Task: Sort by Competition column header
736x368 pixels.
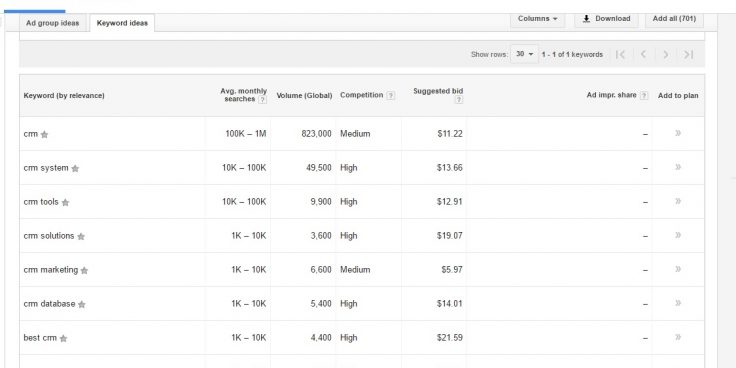Action: click(361, 95)
